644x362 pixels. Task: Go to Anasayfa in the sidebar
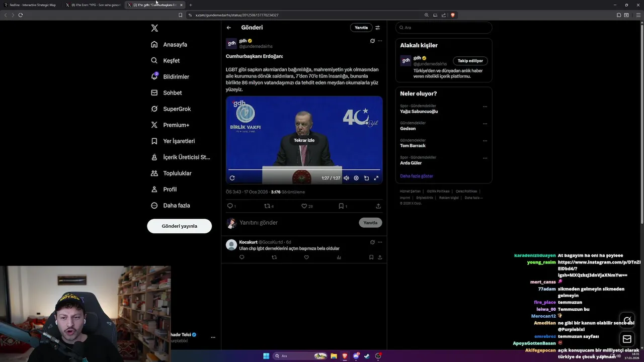169,44
